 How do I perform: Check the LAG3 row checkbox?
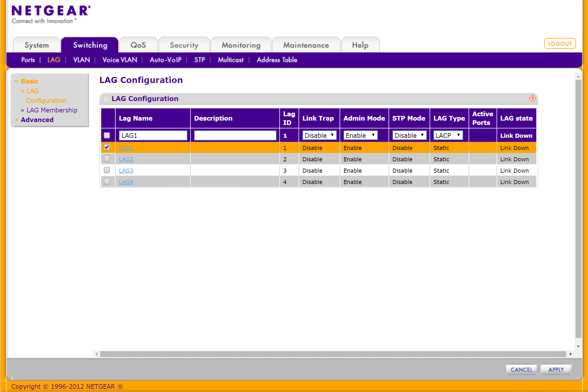pyautogui.click(x=107, y=170)
